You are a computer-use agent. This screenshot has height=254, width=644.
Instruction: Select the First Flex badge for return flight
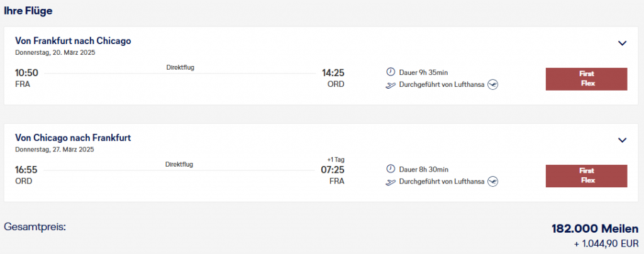point(586,175)
